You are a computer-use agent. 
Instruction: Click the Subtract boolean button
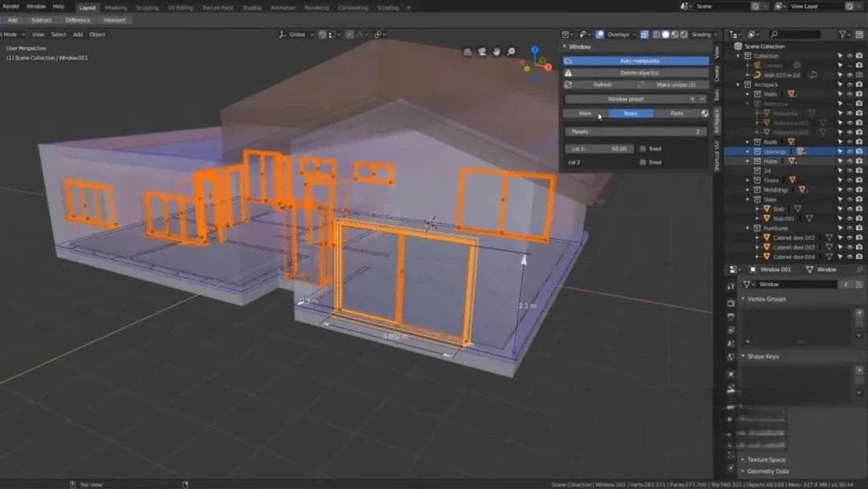coord(41,20)
